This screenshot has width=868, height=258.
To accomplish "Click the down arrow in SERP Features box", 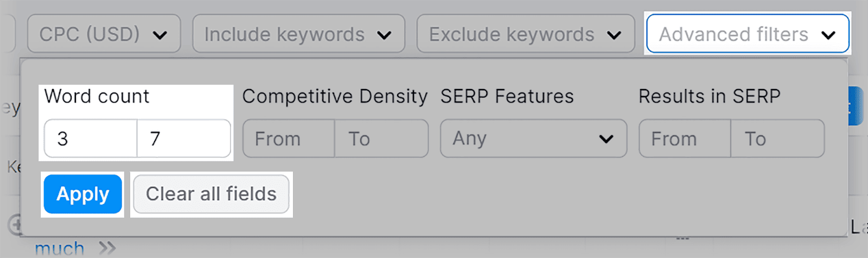I will 606,139.
